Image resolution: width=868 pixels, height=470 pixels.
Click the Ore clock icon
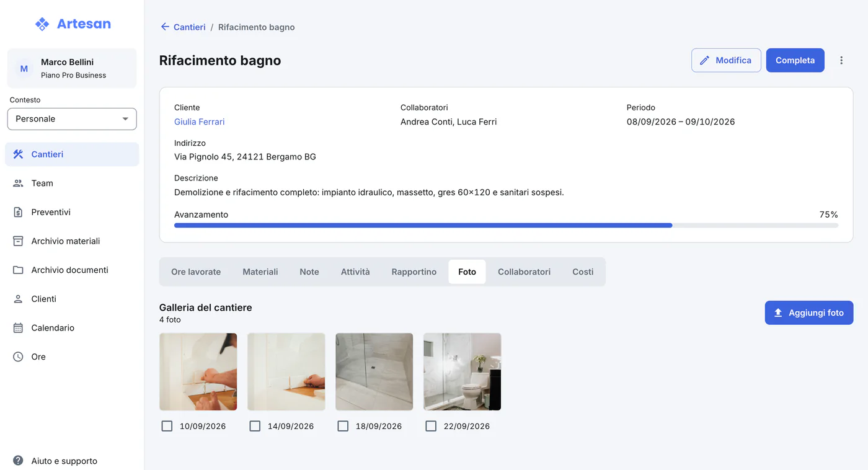18,357
